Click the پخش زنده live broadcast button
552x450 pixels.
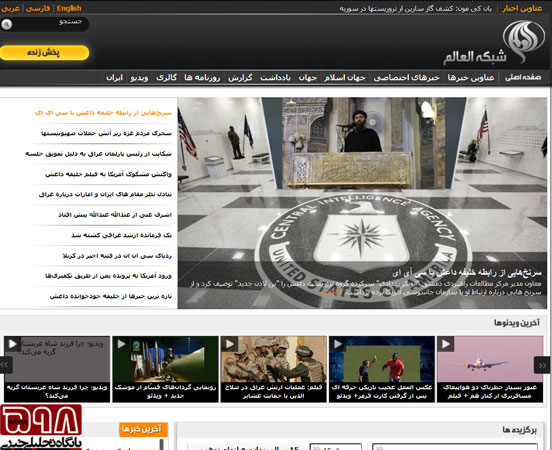click(x=44, y=52)
